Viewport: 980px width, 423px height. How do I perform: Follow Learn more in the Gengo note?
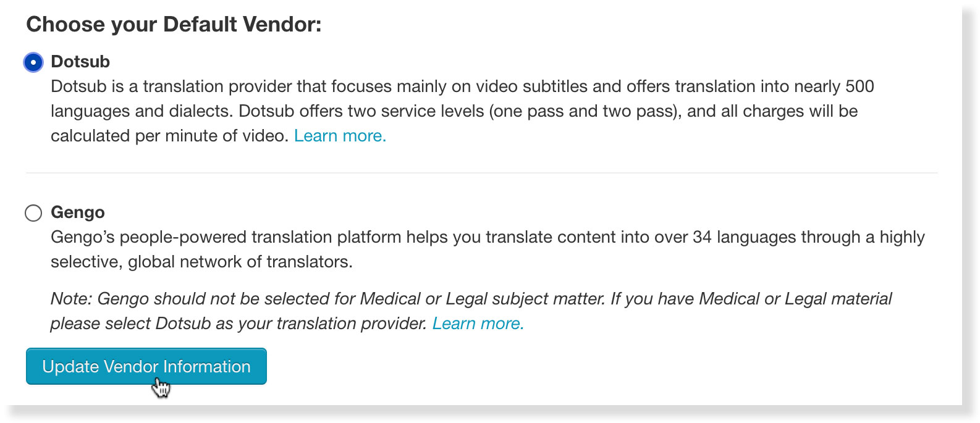point(478,323)
